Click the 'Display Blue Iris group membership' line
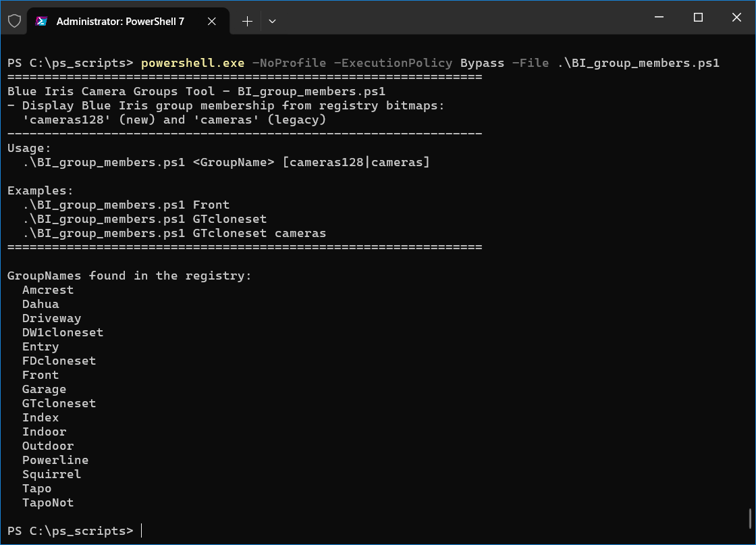756x545 pixels. 225,105
